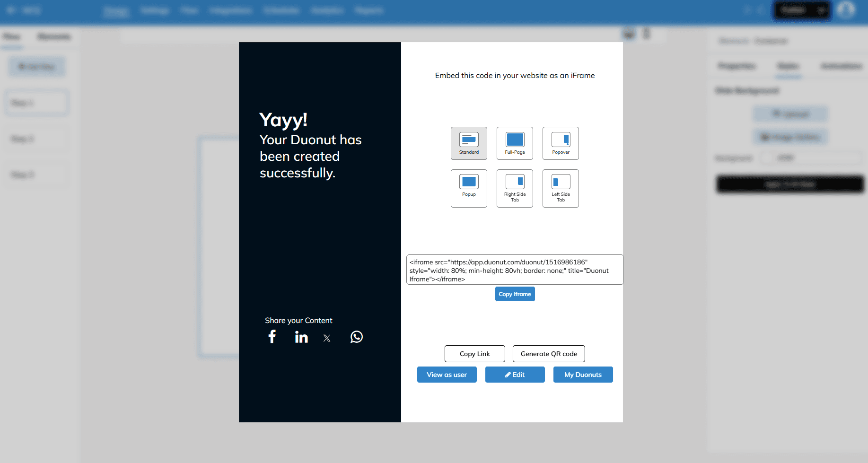
Task: Click inside the iframe embed code box
Action: (515, 270)
